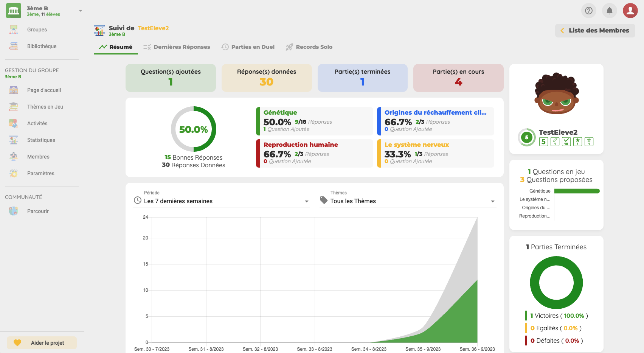Select the Statistiques sidebar icon

coord(14,140)
